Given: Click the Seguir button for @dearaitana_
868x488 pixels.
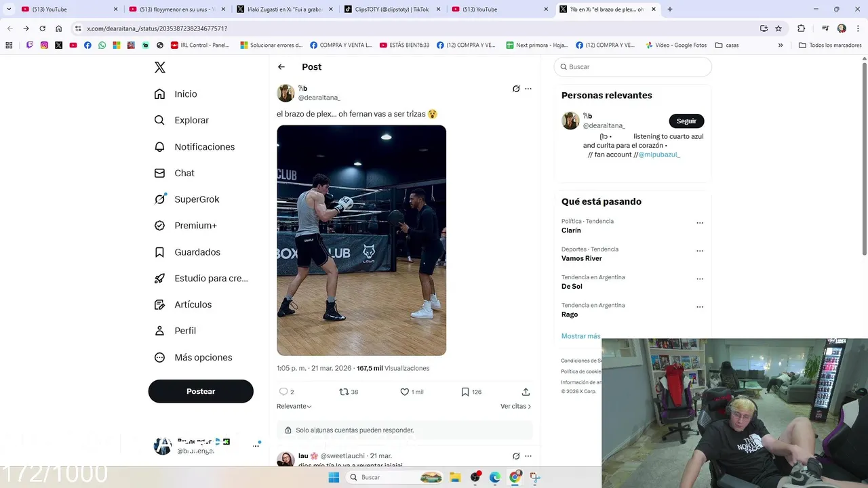Looking at the screenshot, I should coord(686,121).
